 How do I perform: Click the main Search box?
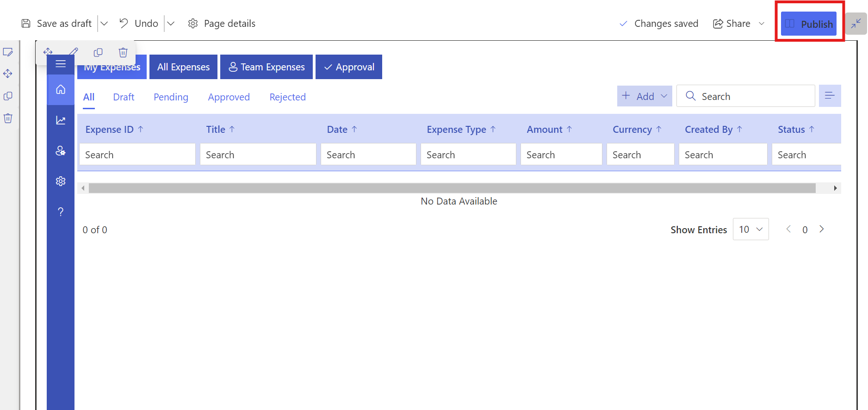tap(746, 96)
